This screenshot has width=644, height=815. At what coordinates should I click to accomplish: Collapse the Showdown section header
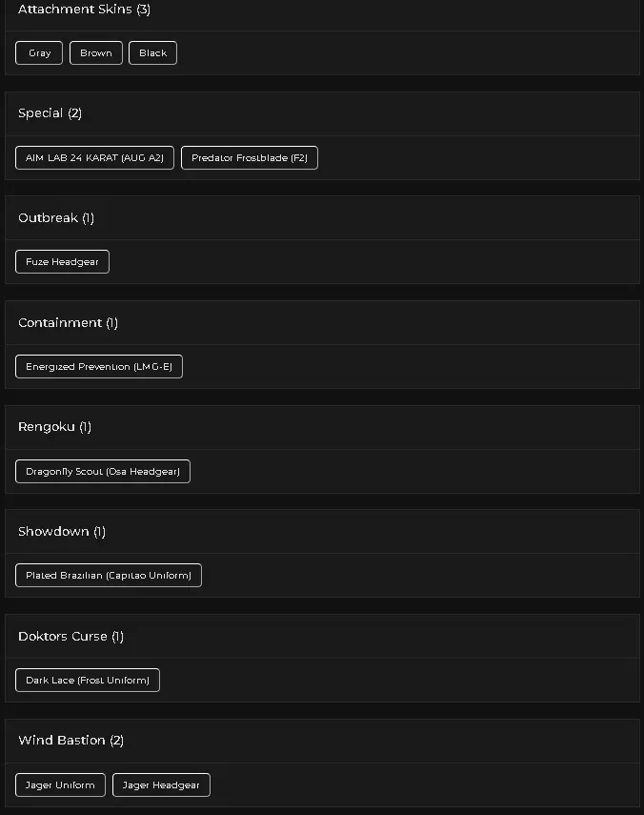click(x=61, y=532)
